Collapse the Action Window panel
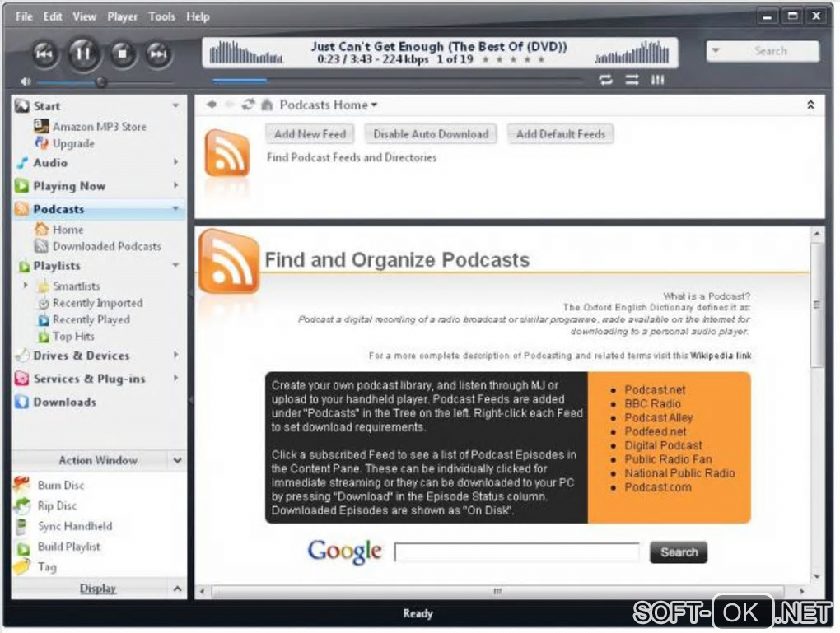This screenshot has height=633, width=840. tap(177, 460)
